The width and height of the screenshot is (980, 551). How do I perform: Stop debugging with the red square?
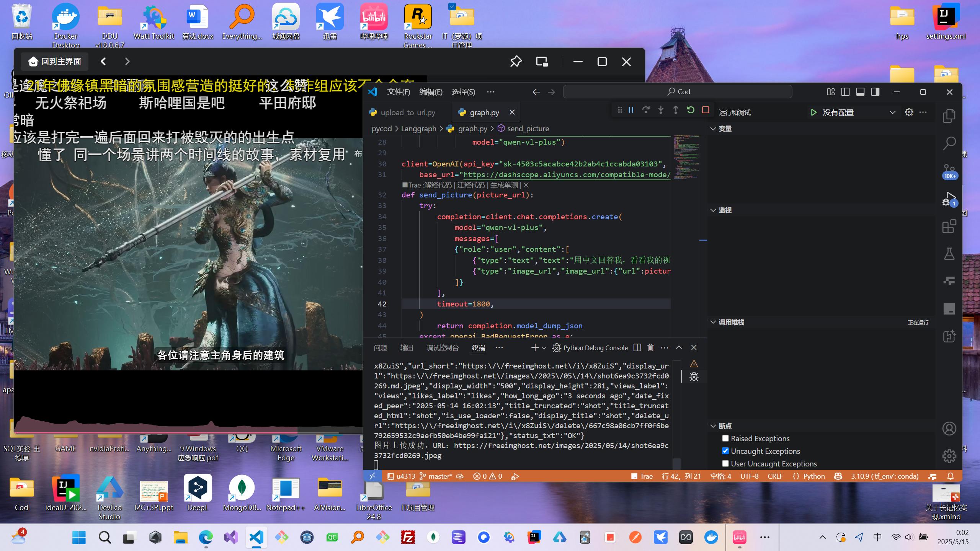pos(706,110)
